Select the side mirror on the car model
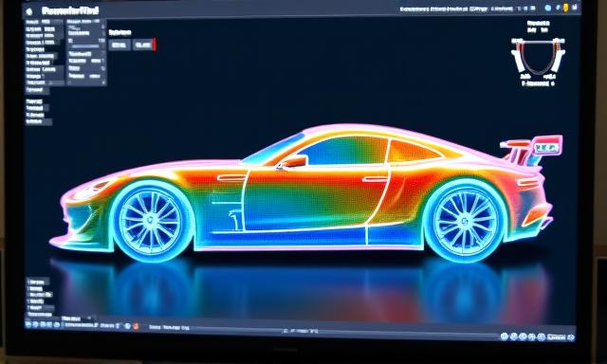 (293, 162)
